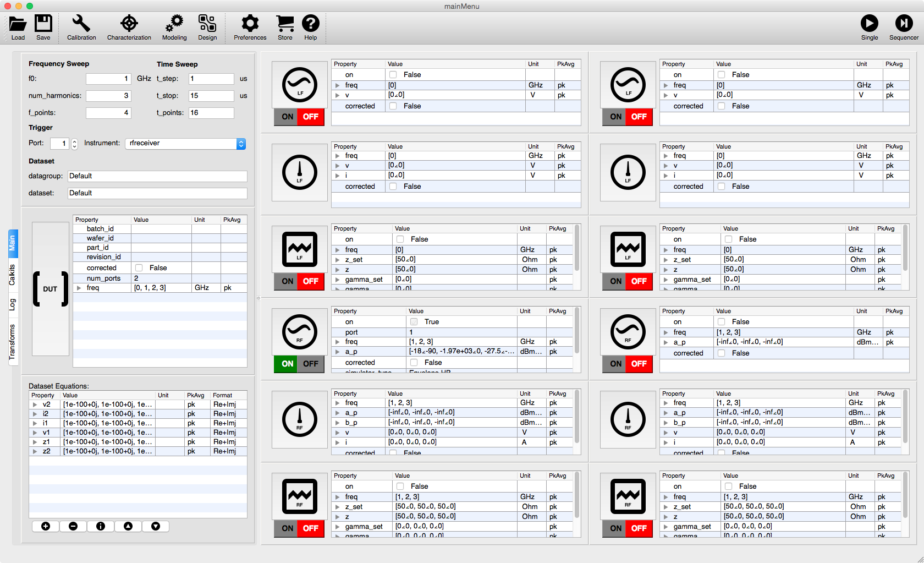
Task: Expand z_set row of left LF tuner
Action: point(338,260)
